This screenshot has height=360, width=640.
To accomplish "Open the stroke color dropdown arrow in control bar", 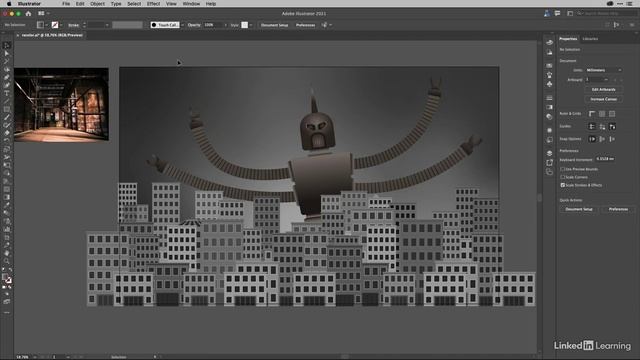I will [x=61, y=25].
